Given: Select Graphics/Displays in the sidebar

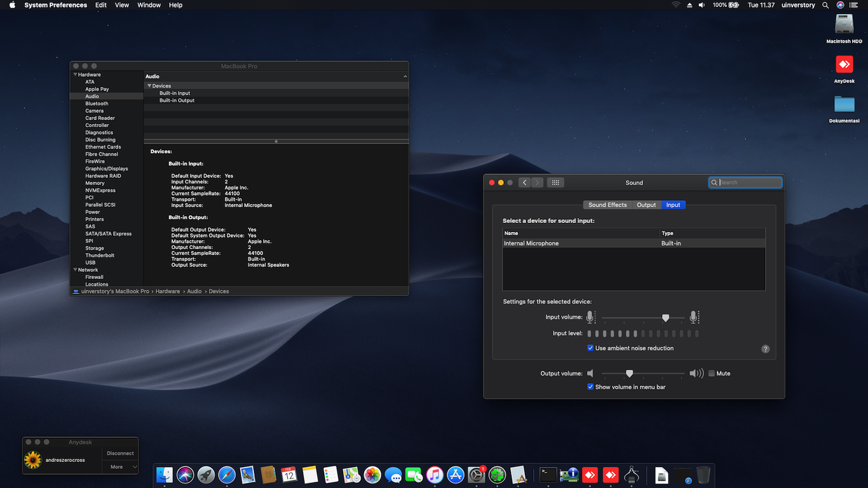Looking at the screenshot, I should pyautogui.click(x=107, y=168).
